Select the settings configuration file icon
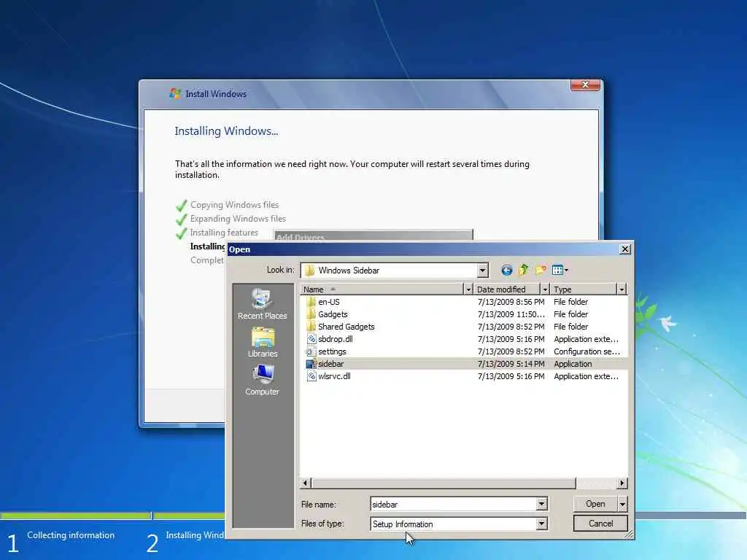The width and height of the screenshot is (747, 560). coord(311,351)
